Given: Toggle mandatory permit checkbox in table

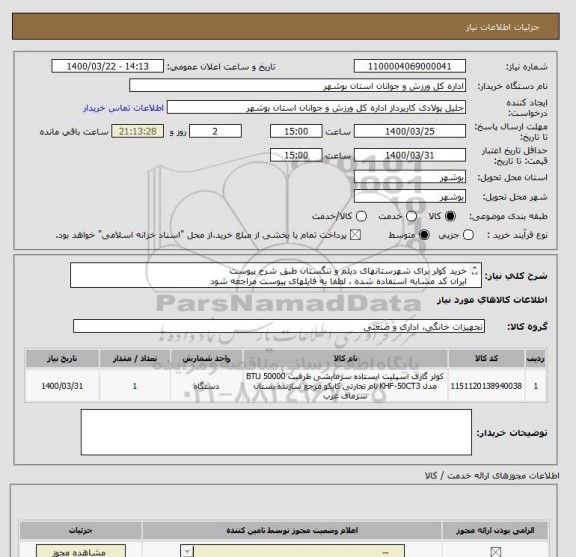Looking at the screenshot, I should (x=496, y=552).
